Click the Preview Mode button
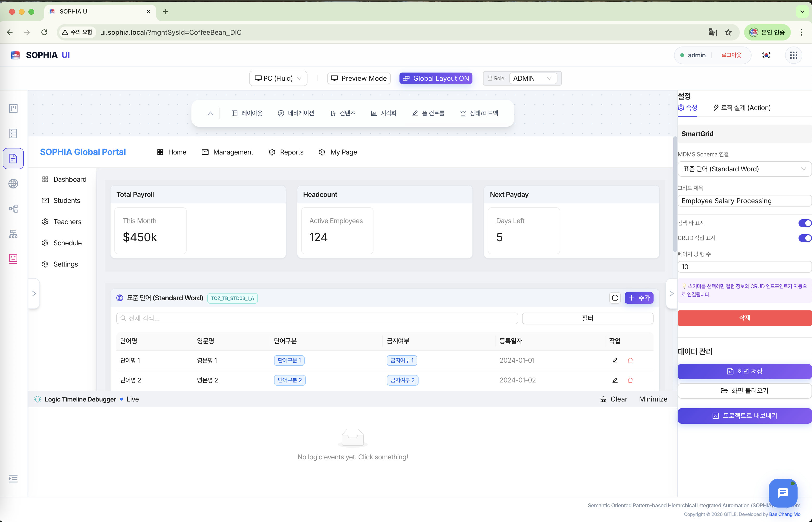 coord(359,78)
